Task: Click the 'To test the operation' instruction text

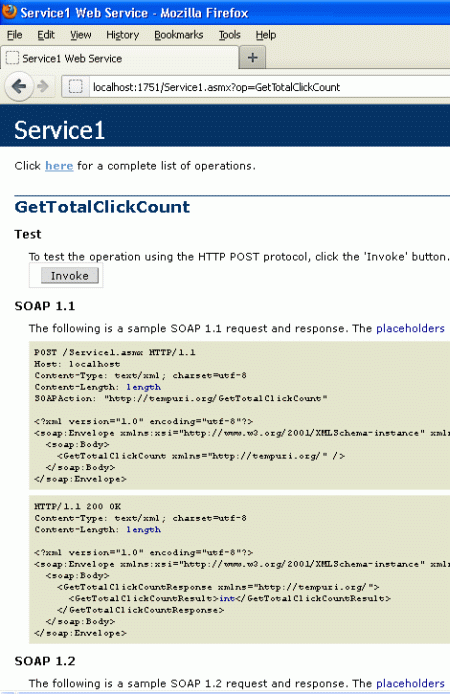Action: pos(239,257)
